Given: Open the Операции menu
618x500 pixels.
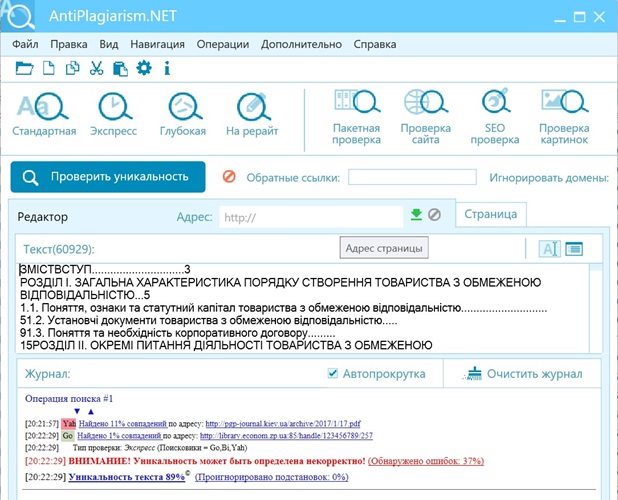Looking at the screenshot, I should tap(223, 44).
